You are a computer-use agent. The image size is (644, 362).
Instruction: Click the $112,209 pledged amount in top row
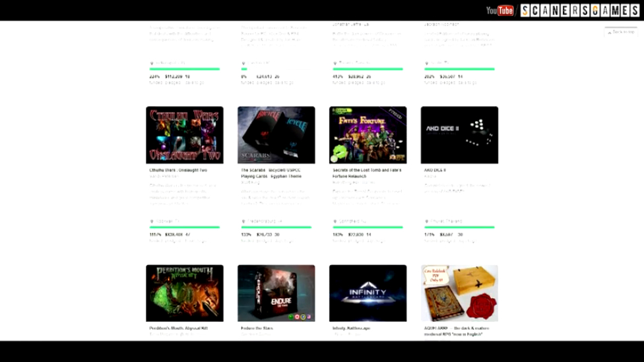(x=174, y=76)
